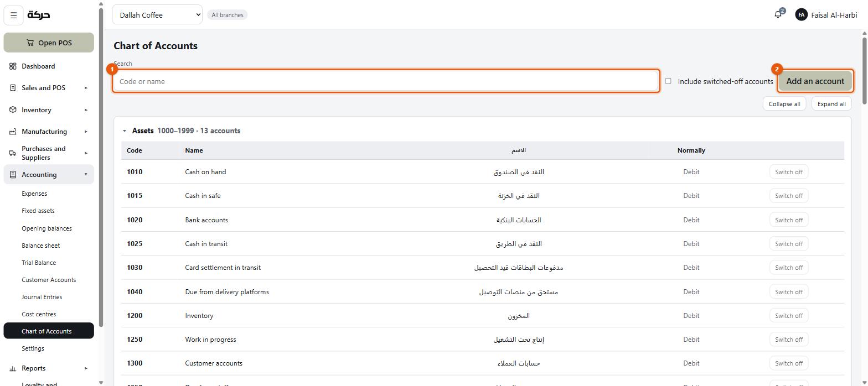Click the Cash in safe name cell
868x386 pixels.
click(x=203, y=196)
